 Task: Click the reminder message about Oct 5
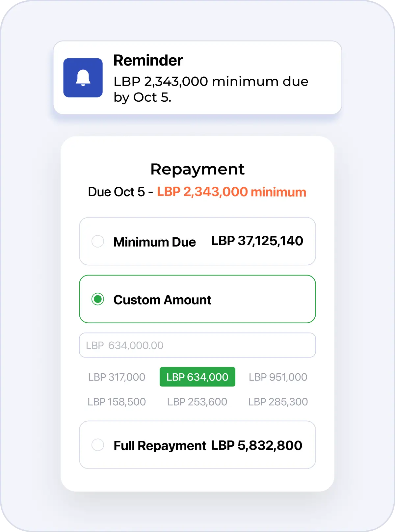211,89
